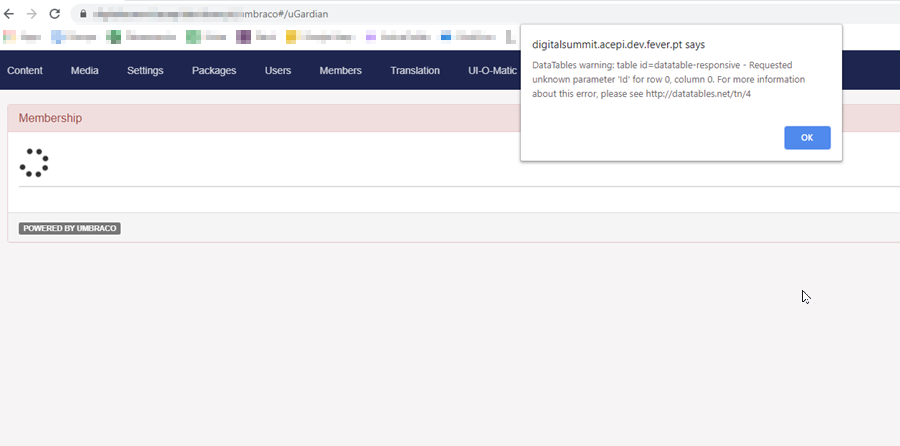Click the browser back arrow

click(9, 14)
